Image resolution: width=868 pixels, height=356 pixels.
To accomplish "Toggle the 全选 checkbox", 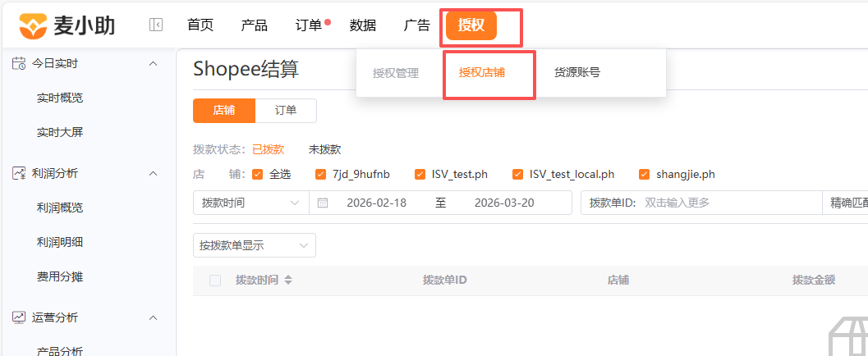I will tap(257, 175).
